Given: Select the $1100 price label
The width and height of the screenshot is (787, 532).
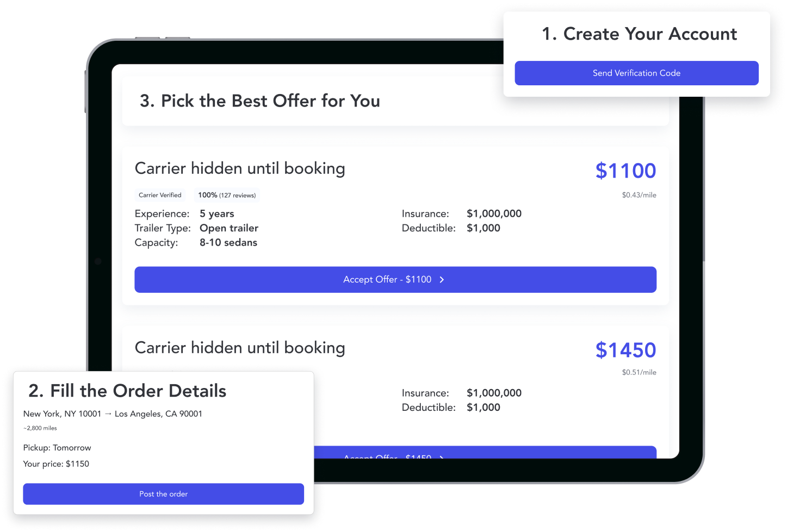Looking at the screenshot, I should [x=625, y=171].
